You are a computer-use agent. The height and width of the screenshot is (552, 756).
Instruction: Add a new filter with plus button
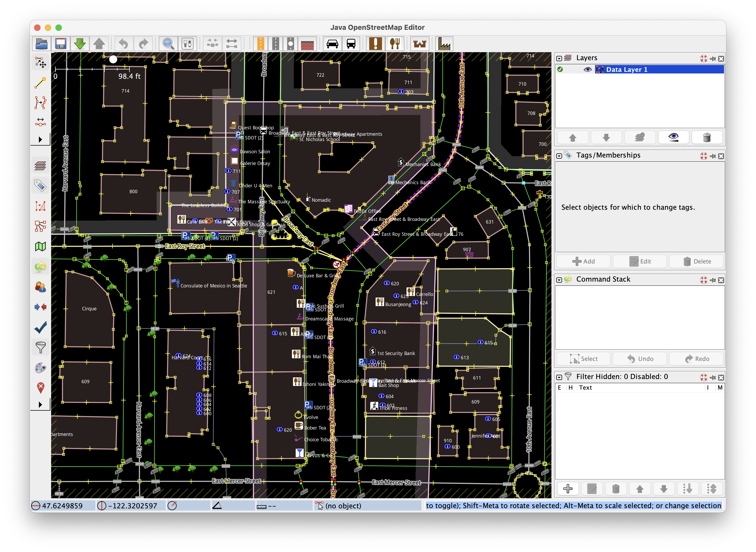(x=567, y=489)
